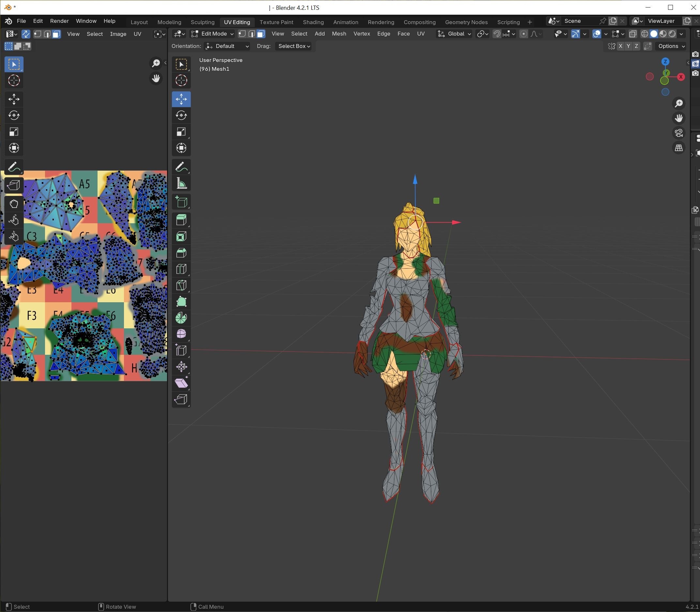Open Global transform orientation dropdown
Image resolution: width=700 pixels, height=612 pixels.
(454, 34)
